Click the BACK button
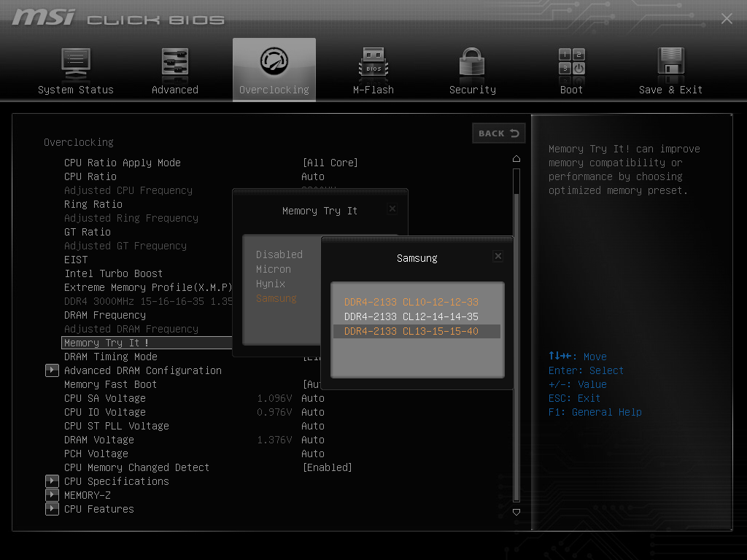747x560 pixels. 498,133
